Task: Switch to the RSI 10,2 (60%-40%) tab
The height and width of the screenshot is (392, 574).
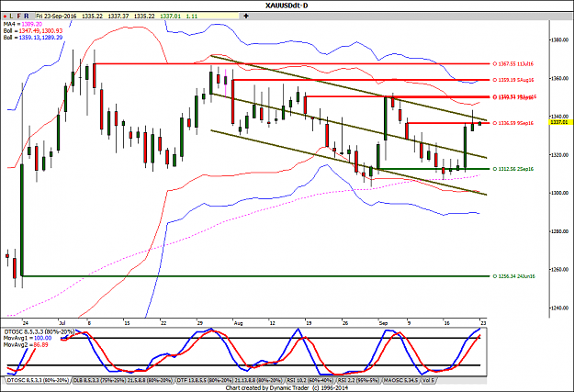Action: tap(310, 381)
